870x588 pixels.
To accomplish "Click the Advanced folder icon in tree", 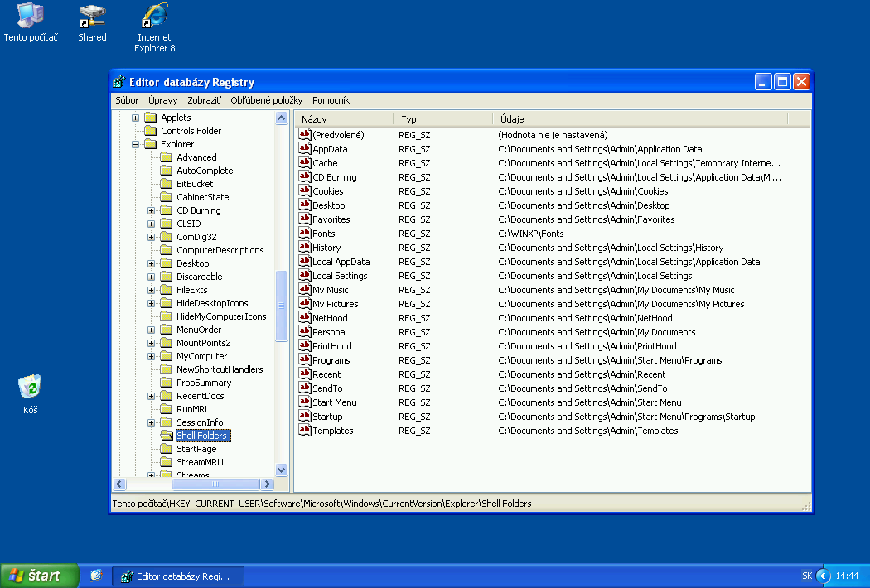I will (166, 157).
